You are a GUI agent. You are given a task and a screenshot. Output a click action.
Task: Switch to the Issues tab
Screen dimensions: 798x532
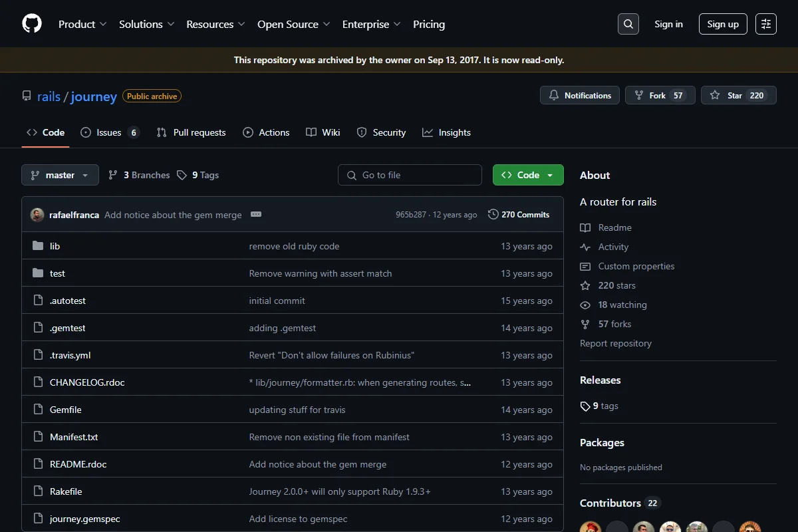tap(110, 132)
